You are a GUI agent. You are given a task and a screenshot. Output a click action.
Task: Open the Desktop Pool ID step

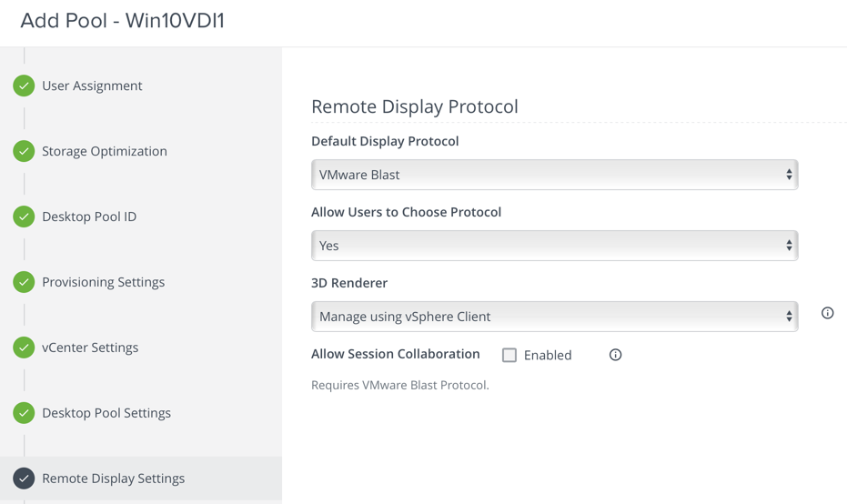pos(89,217)
